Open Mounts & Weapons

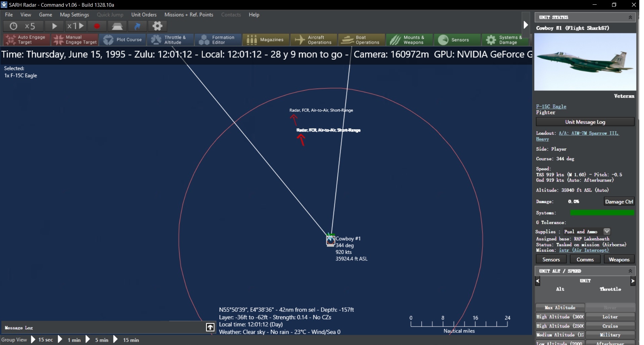pos(409,40)
